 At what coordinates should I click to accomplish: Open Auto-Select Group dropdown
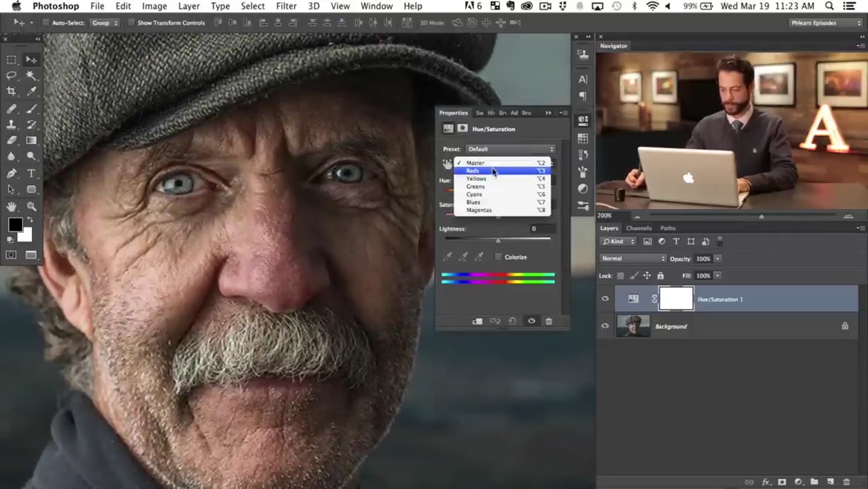pyautogui.click(x=105, y=22)
